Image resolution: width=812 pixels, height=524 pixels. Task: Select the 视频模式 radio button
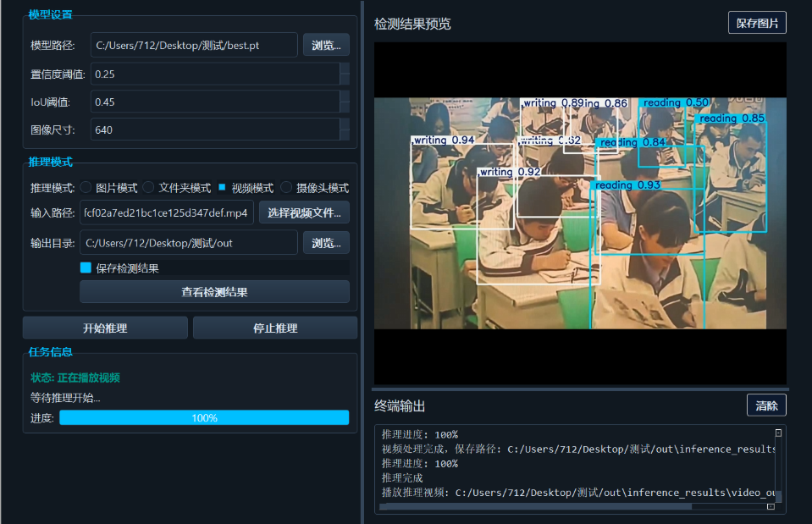222,187
